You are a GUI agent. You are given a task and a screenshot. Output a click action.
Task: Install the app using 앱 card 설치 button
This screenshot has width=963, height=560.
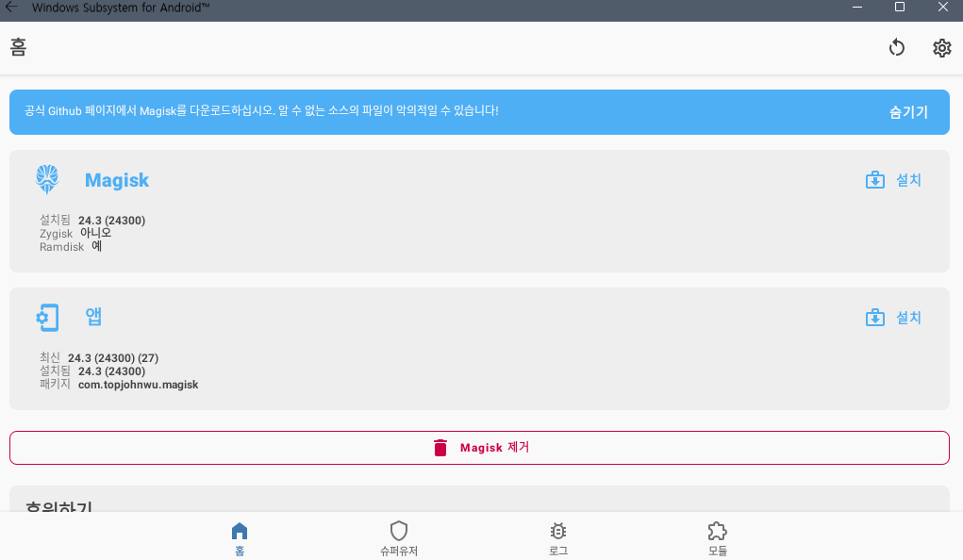893,318
